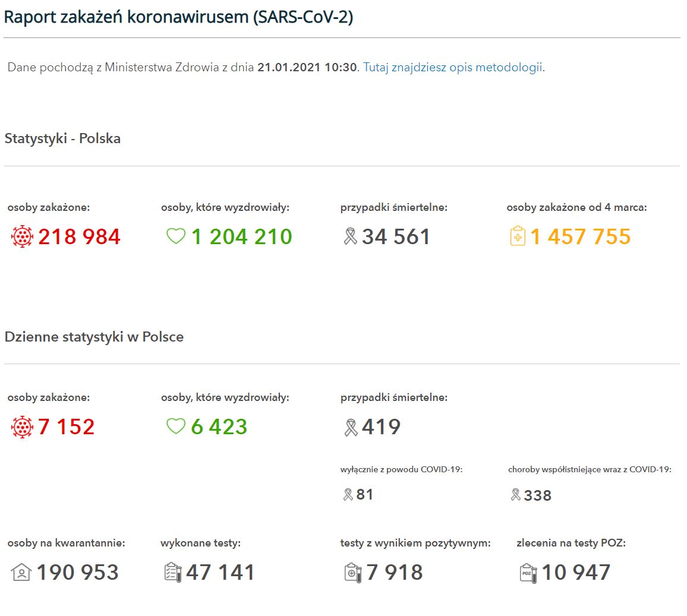Screen dimensions: 687x616
Task: Click the 'zlecenia na testy POZ' label
Action: pyautogui.click(x=571, y=542)
